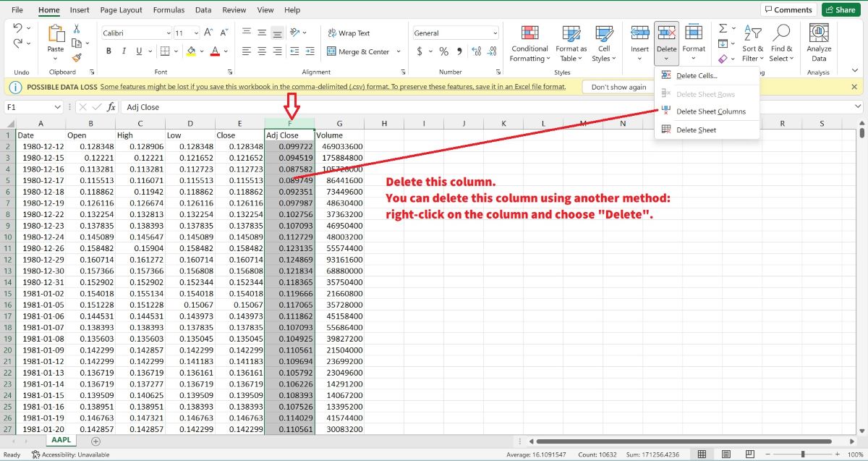Screen dimensions: 868x461
Task: Click the Cut scissors icon
Action: 77,29
